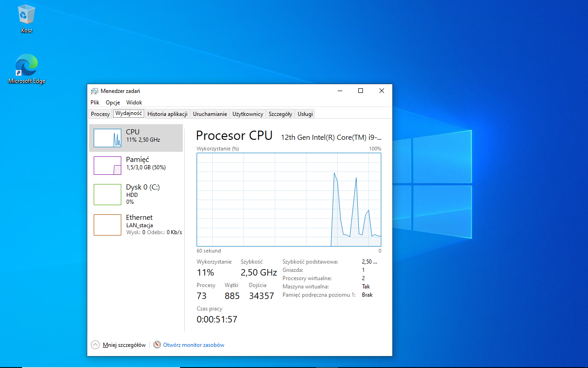Open the Widok menu
This screenshot has height=368, width=588.
(x=134, y=103)
